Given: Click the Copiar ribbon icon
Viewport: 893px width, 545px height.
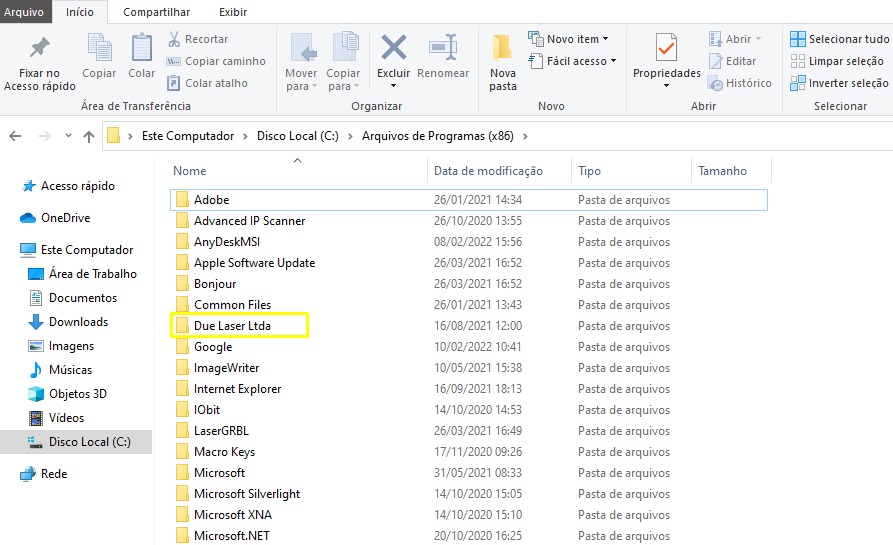Looking at the screenshot, I should pos(99,47).
